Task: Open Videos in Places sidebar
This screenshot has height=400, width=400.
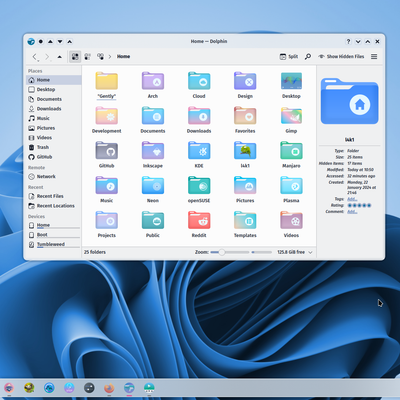Action: click(x=54, y=138)
